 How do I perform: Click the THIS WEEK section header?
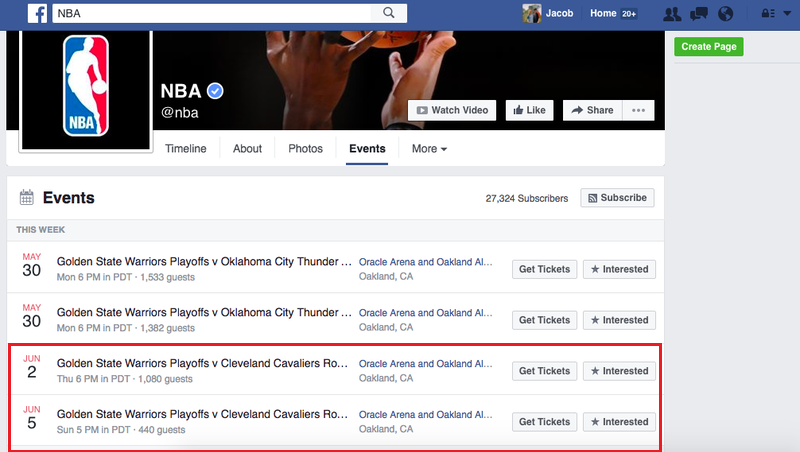click(x=40, y=230)
